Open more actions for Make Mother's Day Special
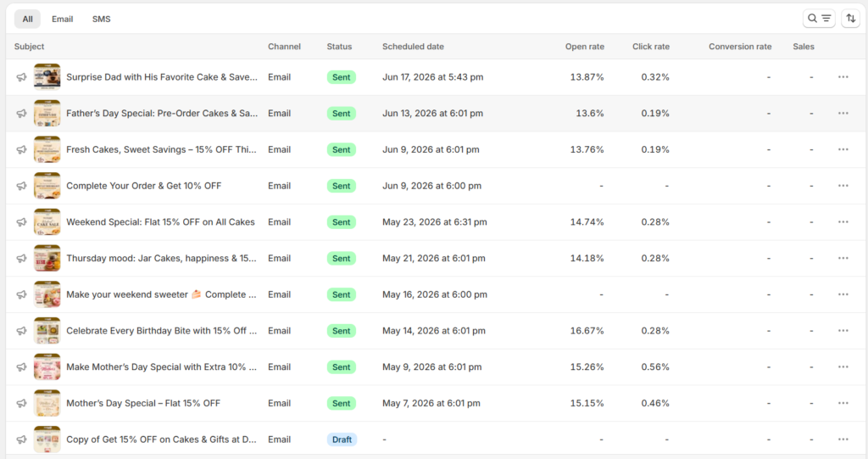868x459 pixels. click(843, 367)
